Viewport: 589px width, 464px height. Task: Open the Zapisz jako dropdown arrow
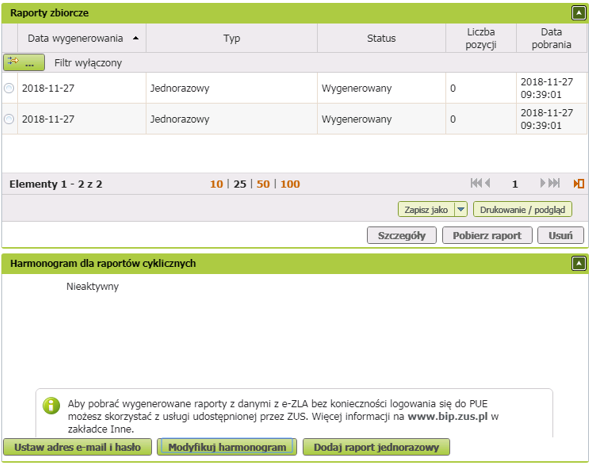pos(461,209)
